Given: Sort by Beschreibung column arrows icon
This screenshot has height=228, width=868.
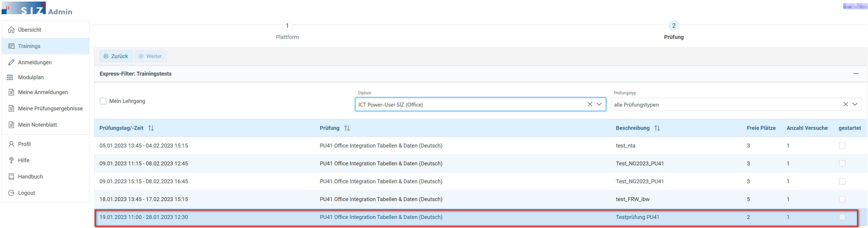Looking at the screenshot, I should [x=657, y=128].
